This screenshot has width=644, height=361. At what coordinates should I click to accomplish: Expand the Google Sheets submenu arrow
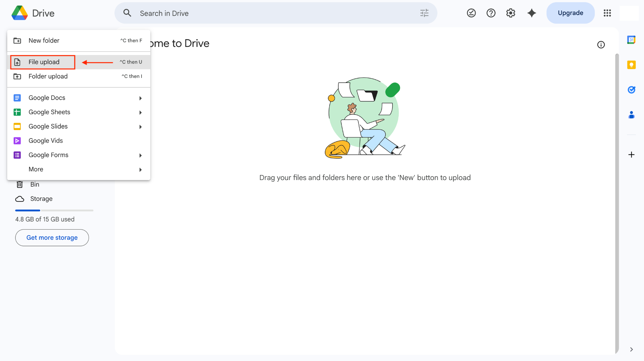pos(141,112)
